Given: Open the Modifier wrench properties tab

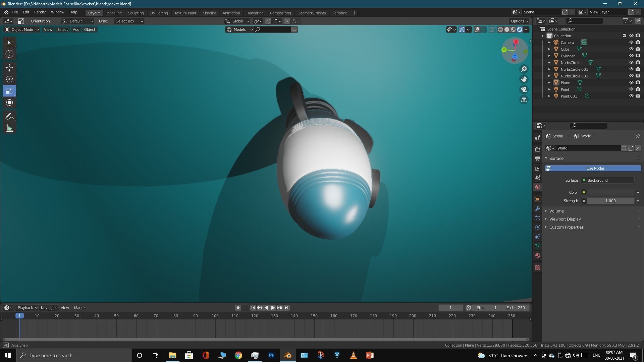Looking at the screenshot, I should tap(538, 208).
